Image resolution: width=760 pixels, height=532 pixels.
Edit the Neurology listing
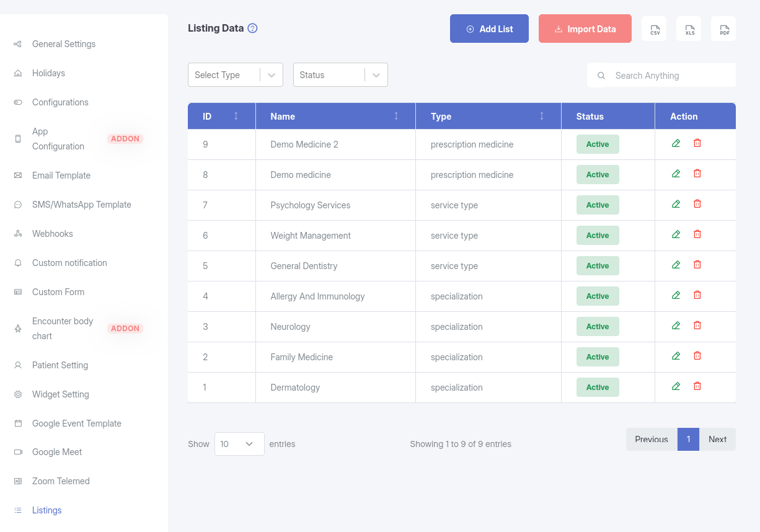click(x=676, y=326)
